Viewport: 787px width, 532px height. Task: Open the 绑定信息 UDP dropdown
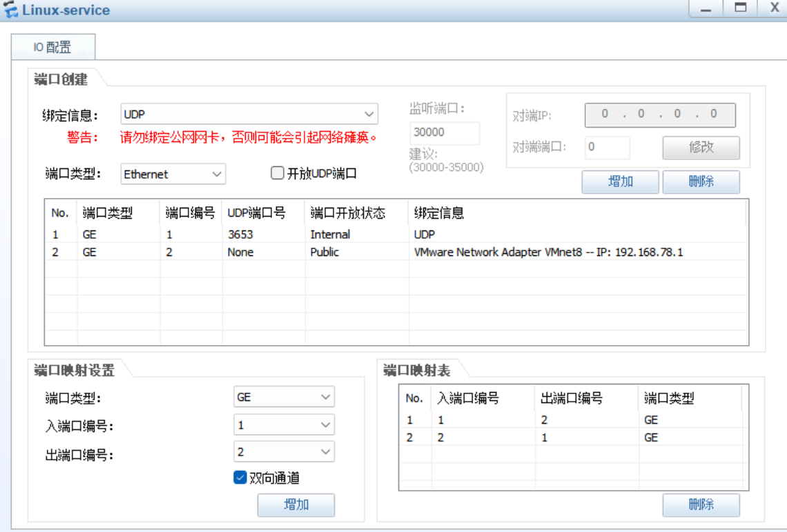249,115
